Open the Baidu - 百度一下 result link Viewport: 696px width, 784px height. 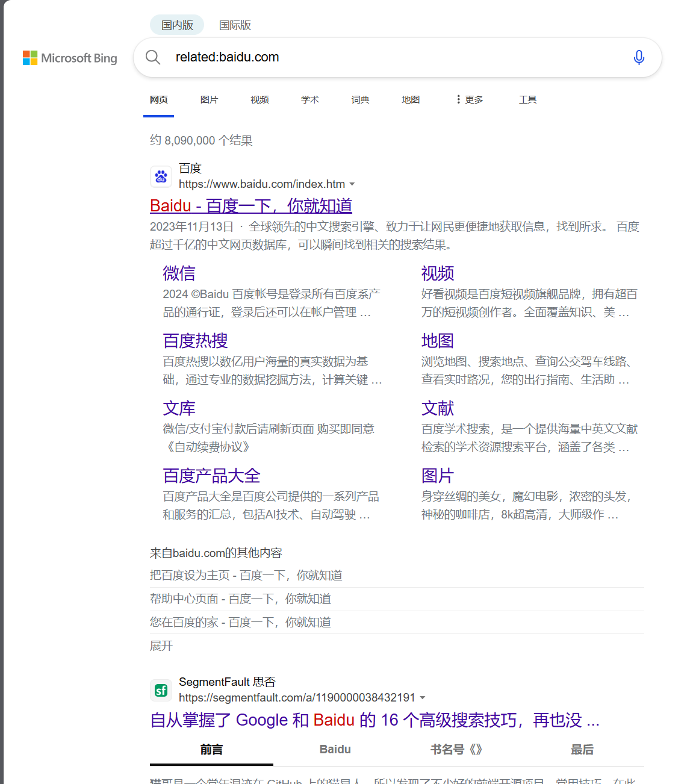250,205
